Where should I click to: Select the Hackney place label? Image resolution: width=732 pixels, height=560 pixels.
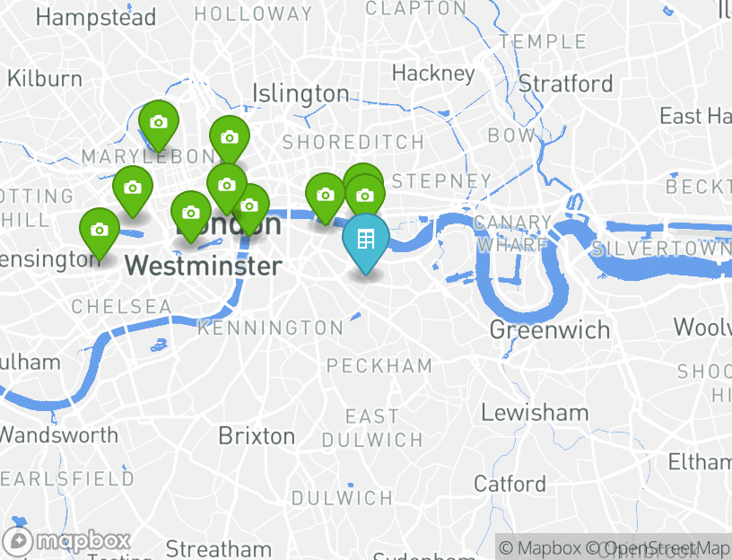433,74
